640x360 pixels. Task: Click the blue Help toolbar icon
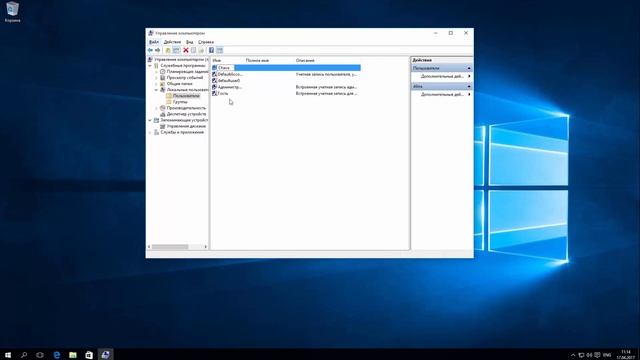click(211, 50)
